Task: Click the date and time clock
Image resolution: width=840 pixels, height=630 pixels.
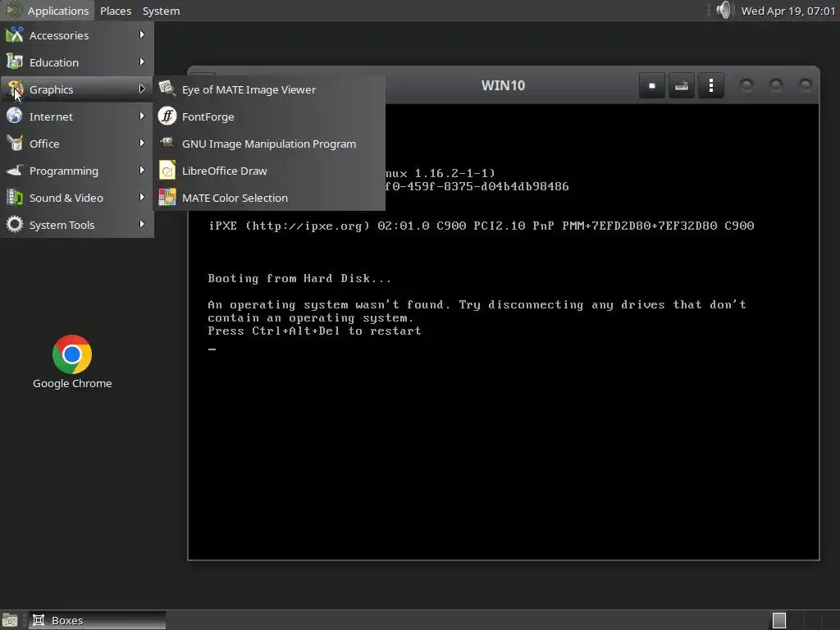Action: coord(788,11)
